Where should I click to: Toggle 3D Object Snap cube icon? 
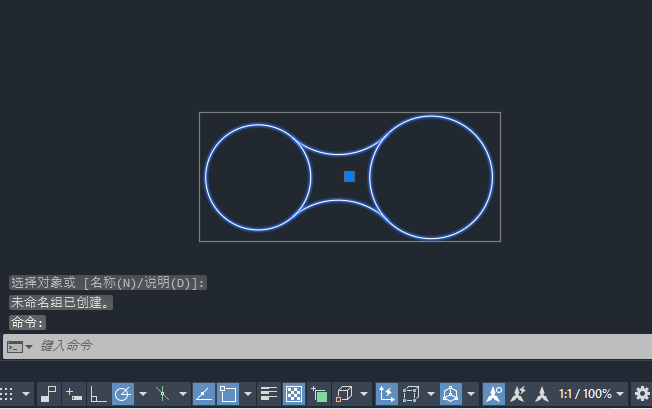pyautogui.click(x=344, y=394)
